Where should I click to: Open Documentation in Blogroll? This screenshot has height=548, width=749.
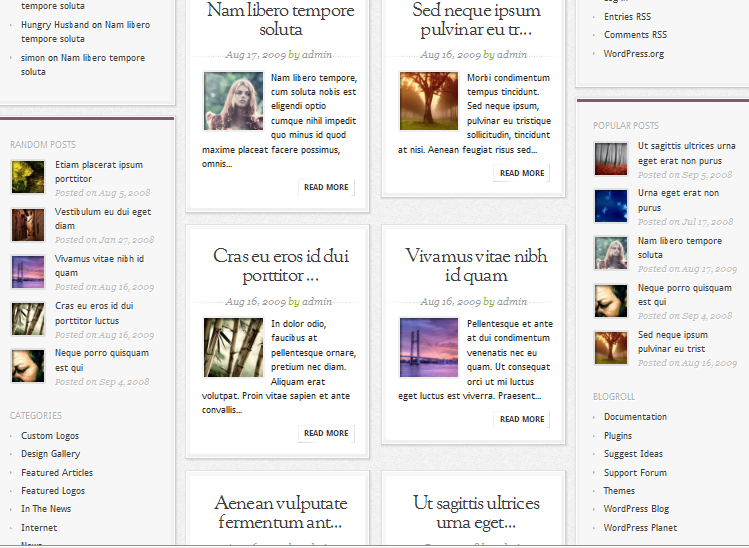pyautogui.click(x=635, y=417)
